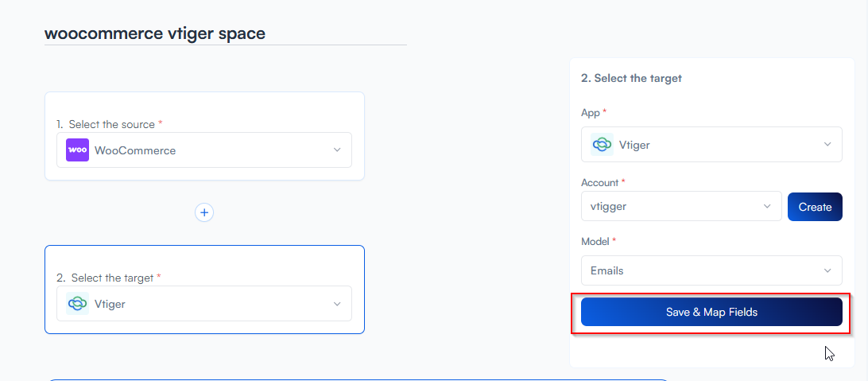Click the chevron arrow of the Model field
868x381 pixels.
pyautogui.click(x=827, y=270)
